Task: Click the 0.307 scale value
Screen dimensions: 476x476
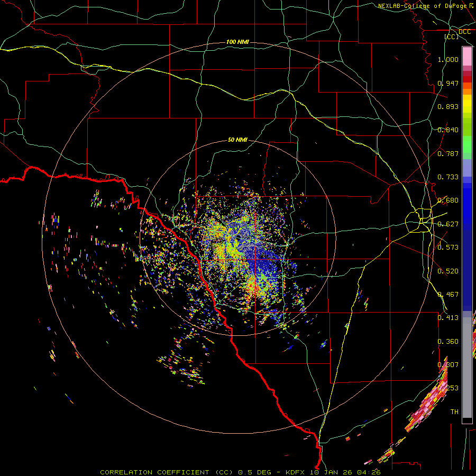Action: pos(448,365)
